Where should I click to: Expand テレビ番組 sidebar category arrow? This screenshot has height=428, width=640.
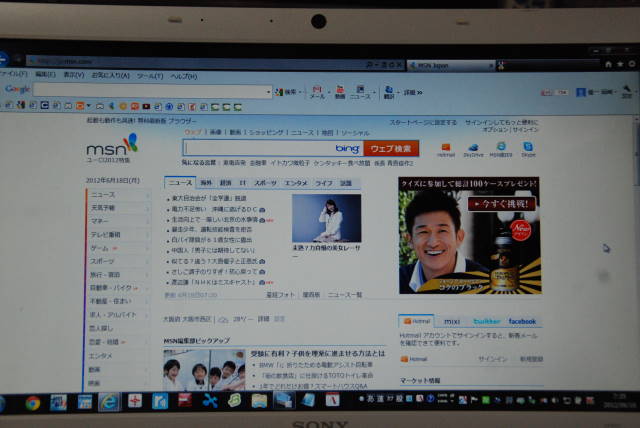click(x=147, y=235)
